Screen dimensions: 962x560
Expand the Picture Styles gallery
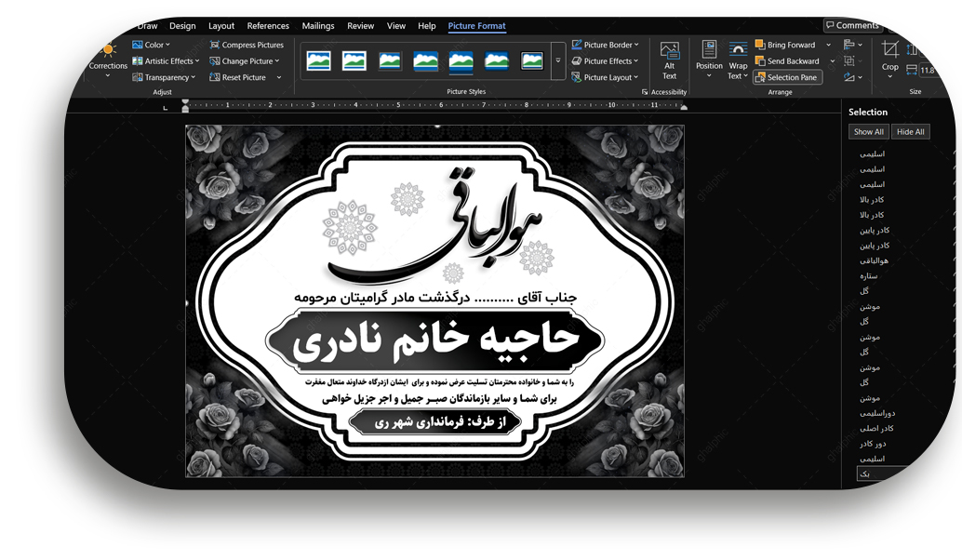[x=558, y=61]
